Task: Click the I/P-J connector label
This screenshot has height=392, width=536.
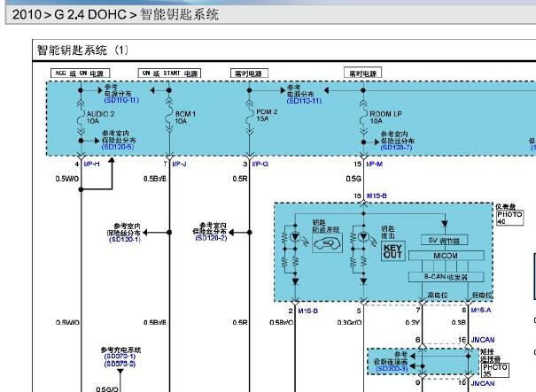Action: click(179, 164)
